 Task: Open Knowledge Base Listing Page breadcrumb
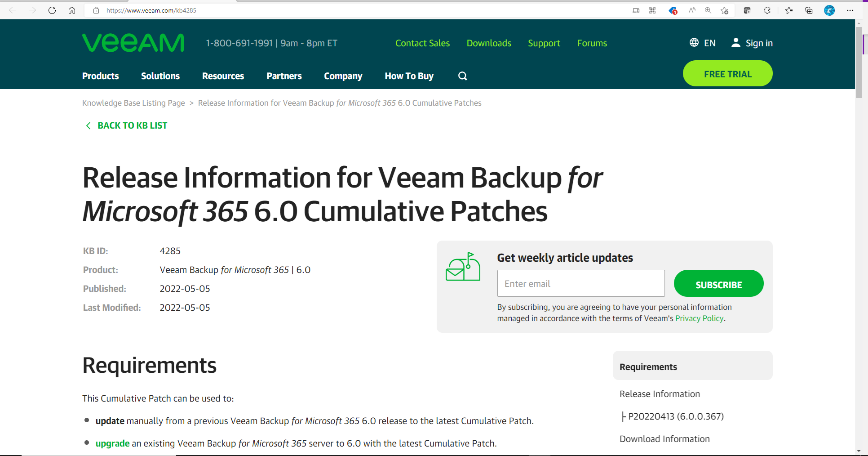pyautogui.click(x=133, y=103)
